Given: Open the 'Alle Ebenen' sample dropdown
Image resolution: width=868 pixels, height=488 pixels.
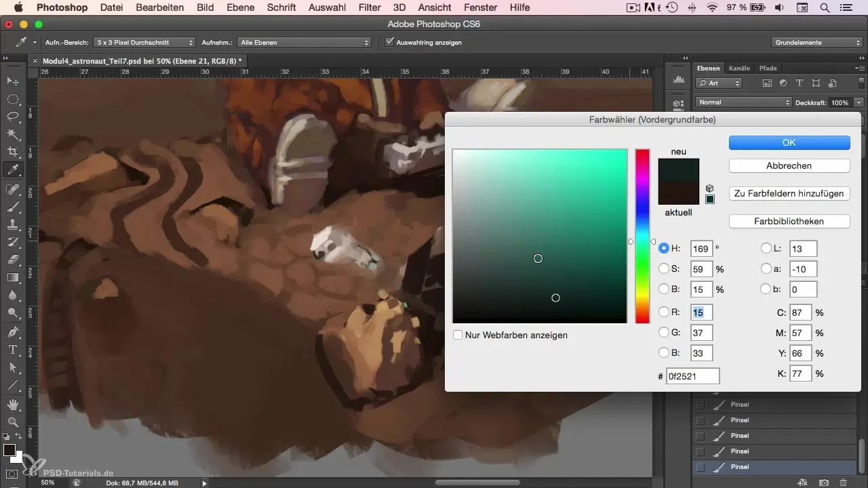Looking at the screenshot, I should click(x=304, y=43).
